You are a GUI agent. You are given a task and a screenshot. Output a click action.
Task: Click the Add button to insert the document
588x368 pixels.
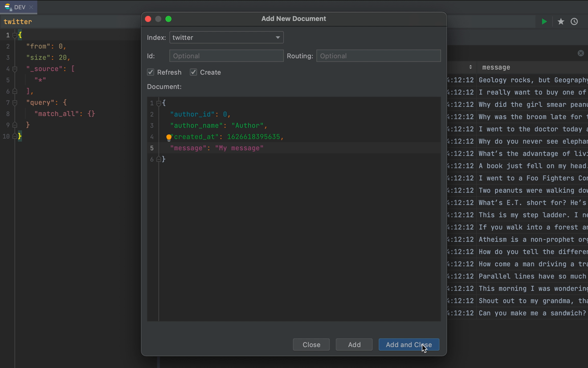354,344
